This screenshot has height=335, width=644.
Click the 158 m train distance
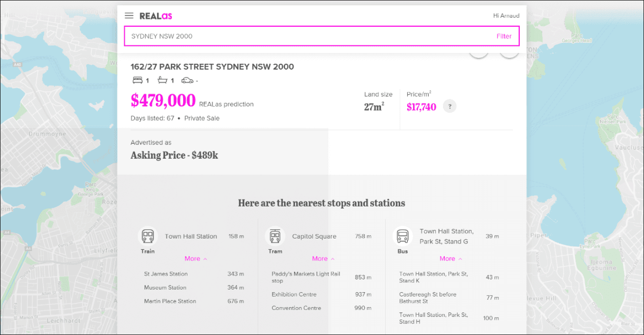(236, 236)
